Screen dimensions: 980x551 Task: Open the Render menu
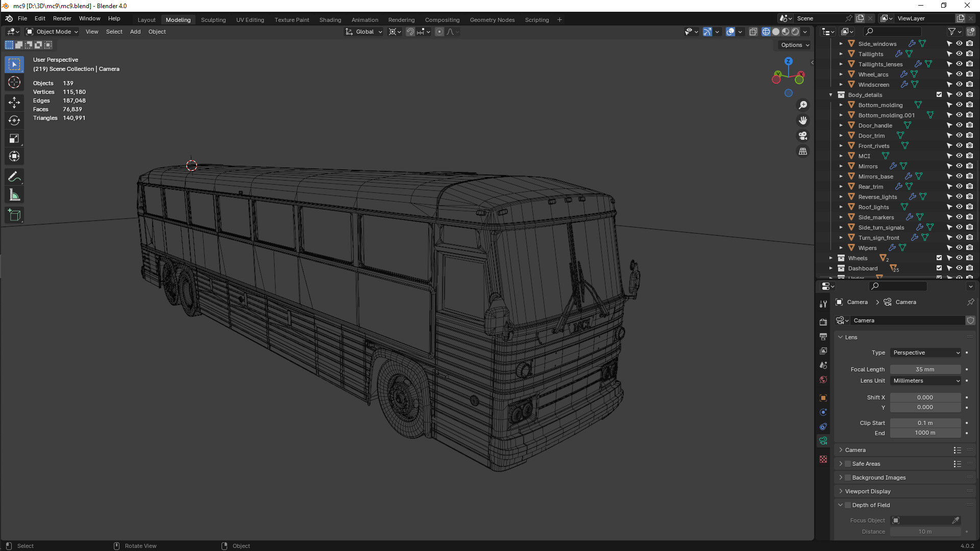(62, 18)
